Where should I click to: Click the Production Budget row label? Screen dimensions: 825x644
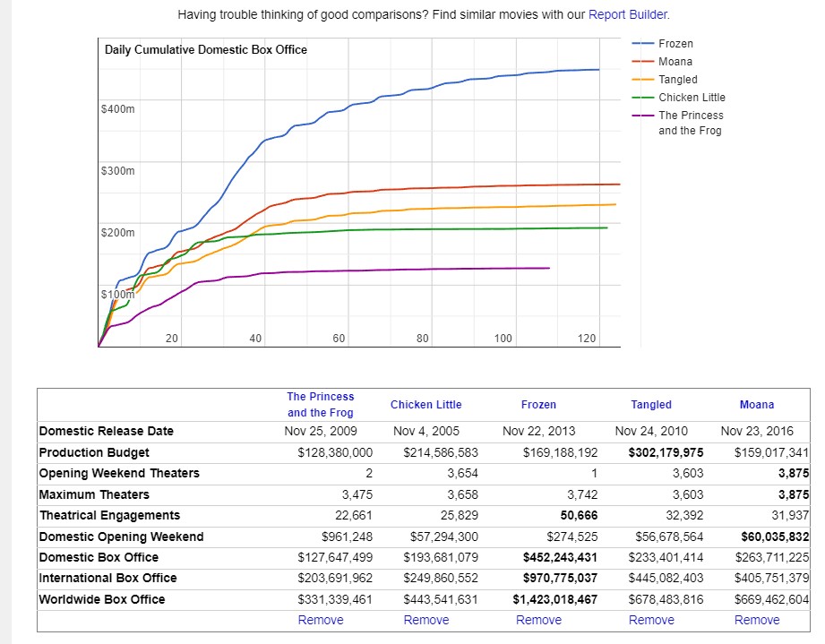coord(94,452)
